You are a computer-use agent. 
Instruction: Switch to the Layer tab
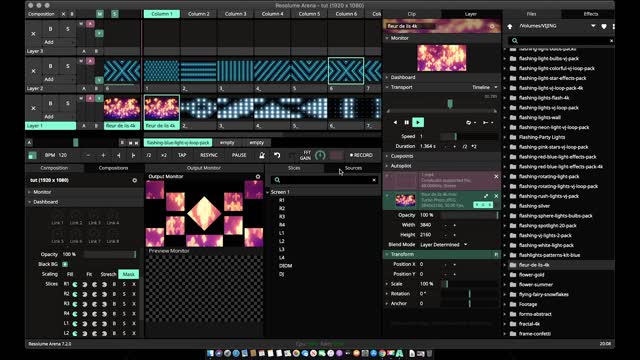[471, 14]
